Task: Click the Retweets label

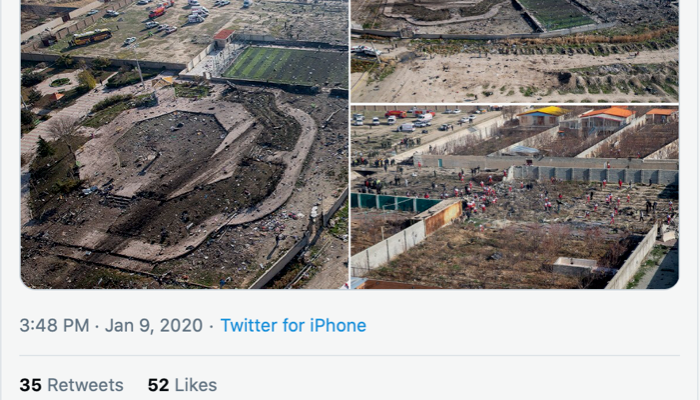Action: pos(85,385)
